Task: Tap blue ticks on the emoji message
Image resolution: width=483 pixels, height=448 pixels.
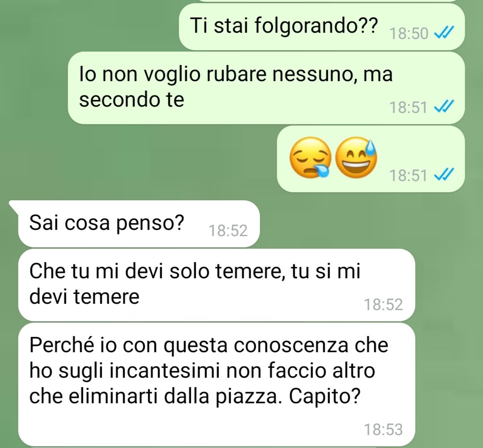Action: (x=444, y=175)
